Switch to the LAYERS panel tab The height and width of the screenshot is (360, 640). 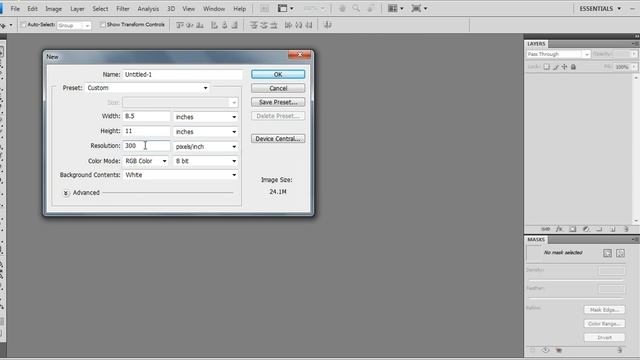coord(536,44)
